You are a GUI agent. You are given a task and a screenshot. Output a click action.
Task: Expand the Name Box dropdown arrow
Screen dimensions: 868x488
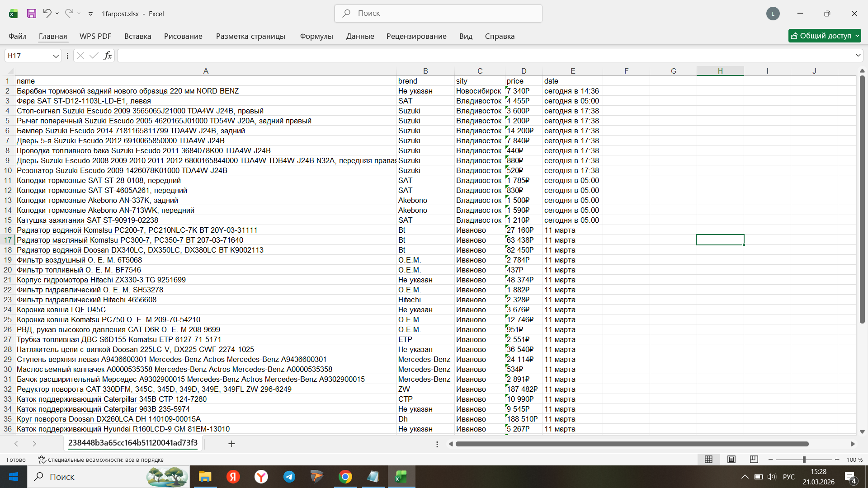56,56
